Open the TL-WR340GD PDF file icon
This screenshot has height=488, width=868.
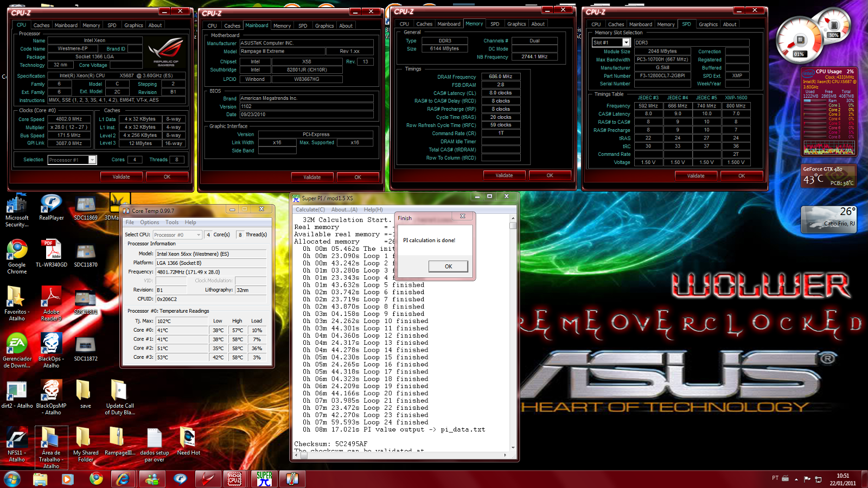coord(51,253)
